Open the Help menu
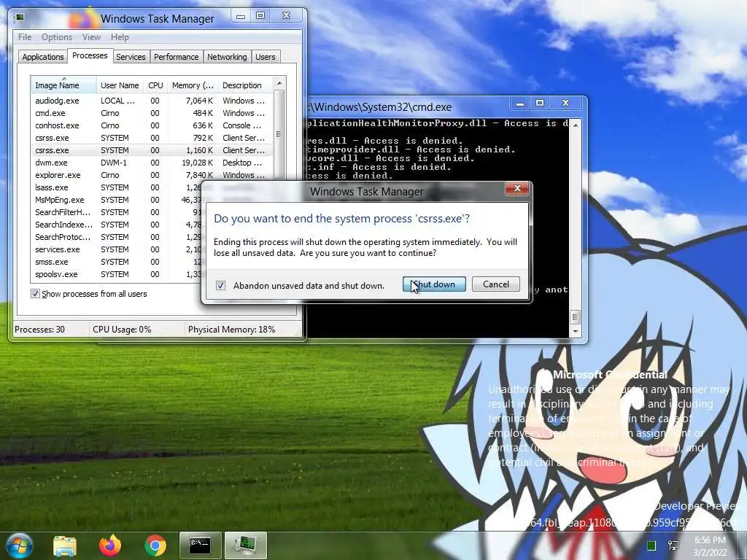The width and height of the screenshot is (747, 560). (x=120, y=37)
